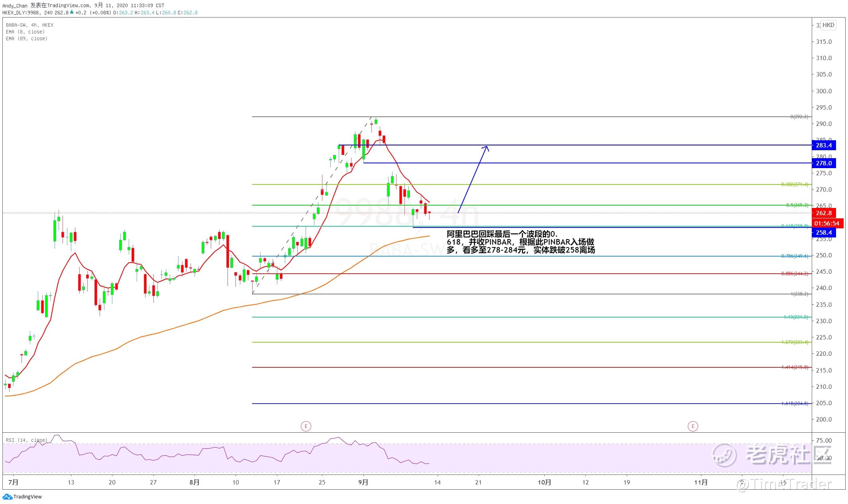Click the peak candle near 292.2 high
The image size is (848, 504).
376,122
